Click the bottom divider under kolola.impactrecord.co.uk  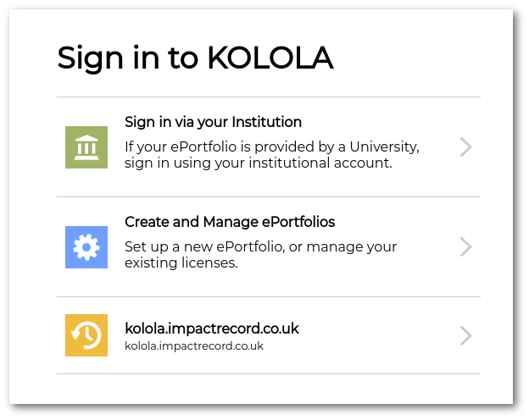point(269,373)
